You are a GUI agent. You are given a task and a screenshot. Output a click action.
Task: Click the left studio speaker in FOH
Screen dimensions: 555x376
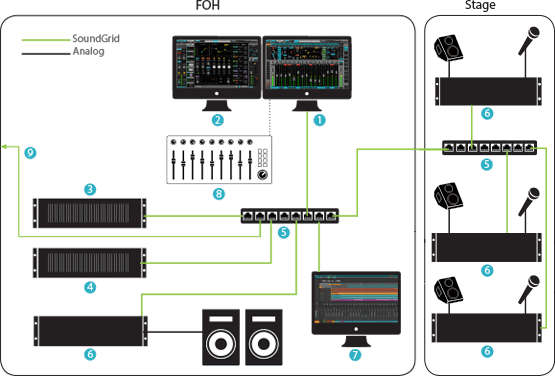pos(221,337)
